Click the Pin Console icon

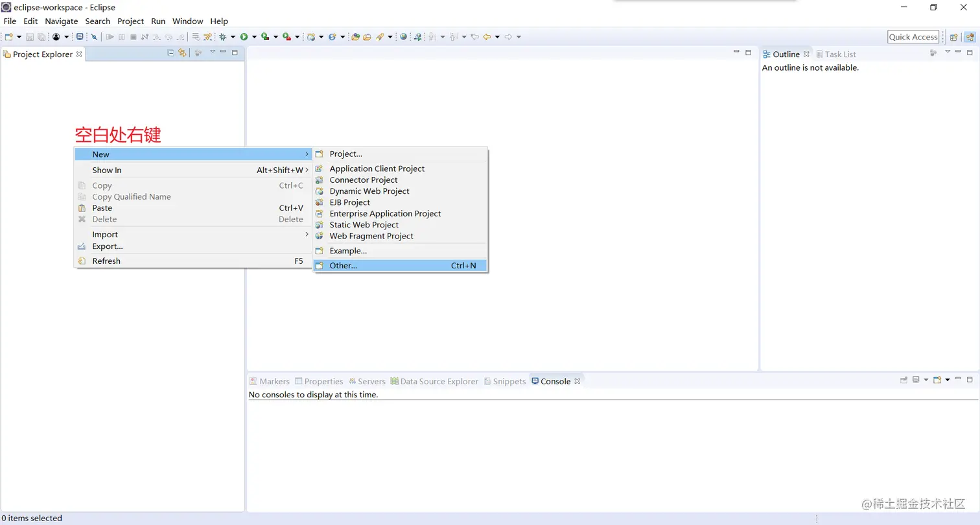(904, 380)
